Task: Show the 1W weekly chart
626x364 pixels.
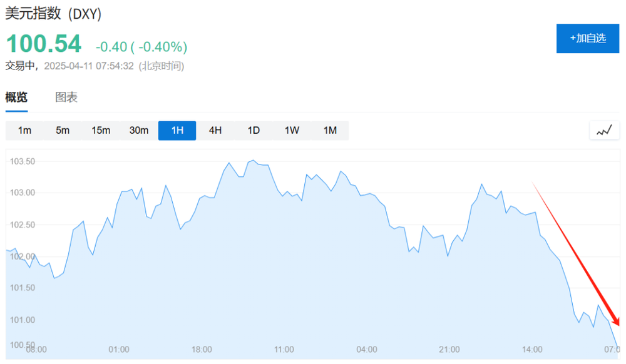Action: 292,131
